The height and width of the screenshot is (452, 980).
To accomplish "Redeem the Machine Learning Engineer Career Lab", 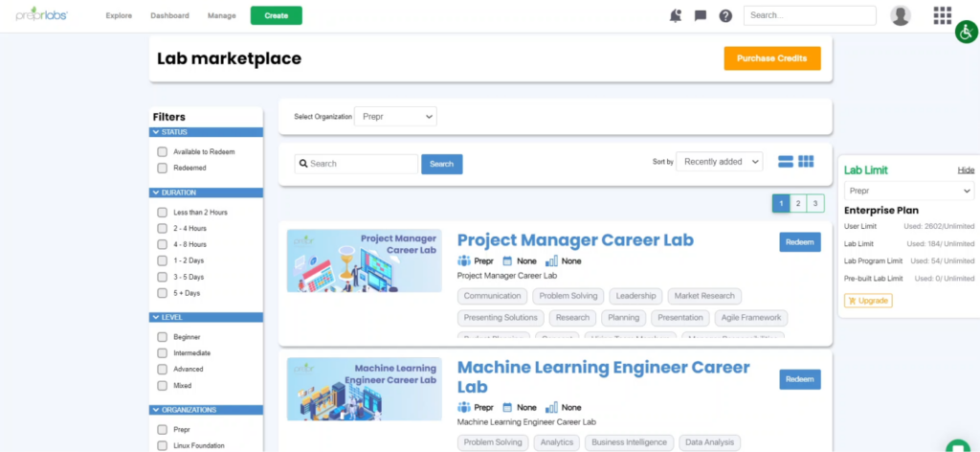I will point(799,379).
